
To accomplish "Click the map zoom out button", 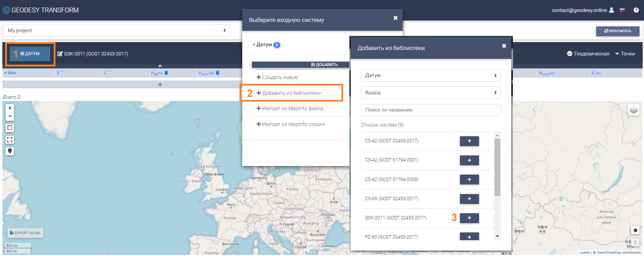I will [x=10, y=116].
